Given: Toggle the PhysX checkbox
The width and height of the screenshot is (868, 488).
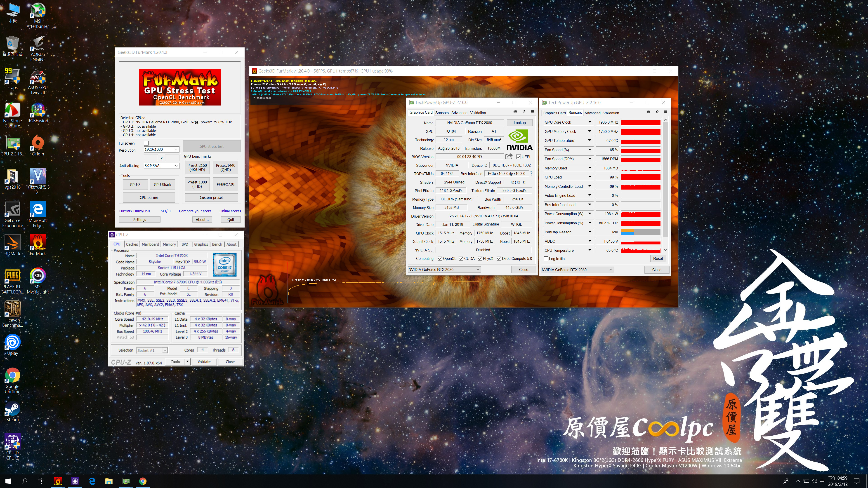Looking at the screenshot, I should pos(480,259).
